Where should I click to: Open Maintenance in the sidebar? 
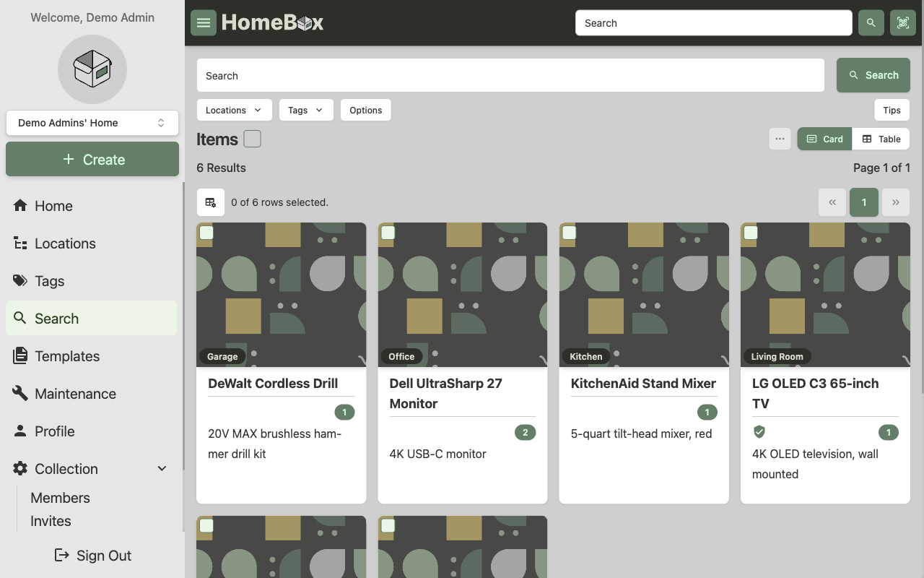click(x=91, y=394)
